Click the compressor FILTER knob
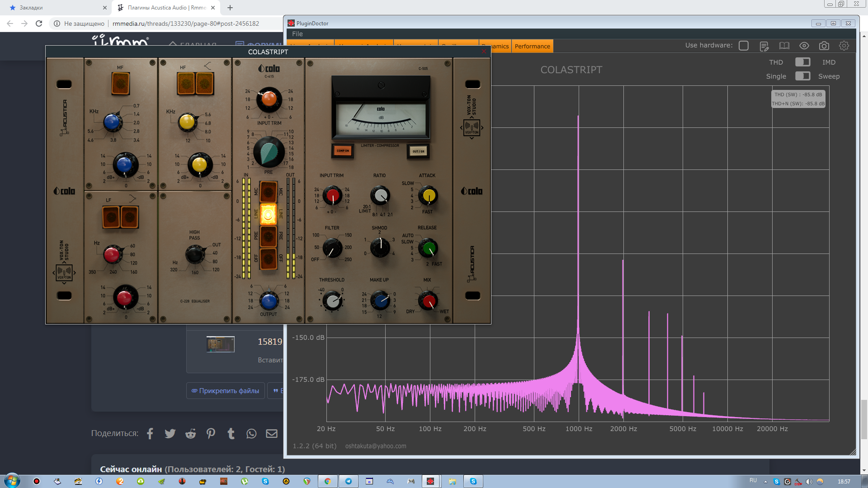The image size is (868, 488). point(333,248)
